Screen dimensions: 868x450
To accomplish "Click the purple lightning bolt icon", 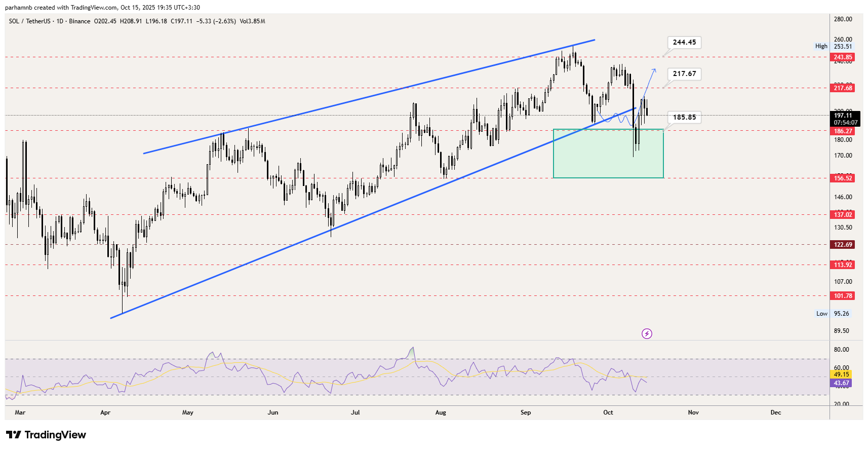I will tap(647, 333).
